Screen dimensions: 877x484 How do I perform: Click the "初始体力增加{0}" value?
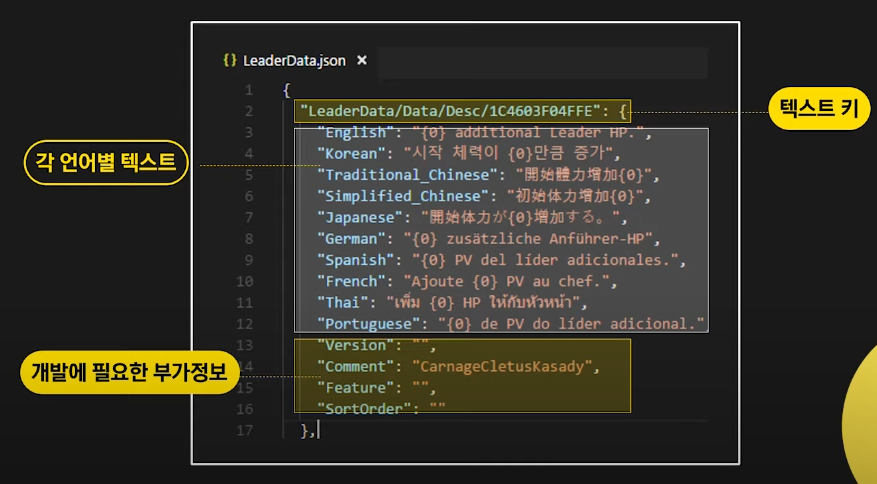tap(575, 196)
